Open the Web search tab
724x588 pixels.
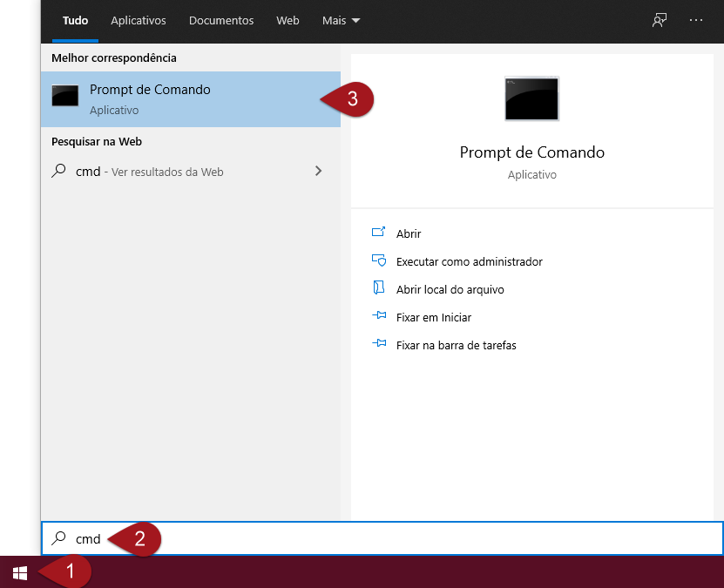click(288, 20)
